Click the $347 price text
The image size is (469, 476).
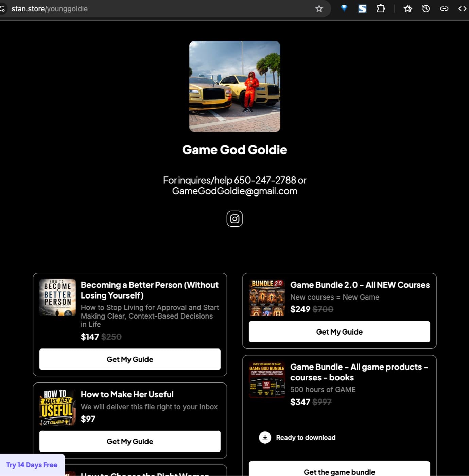pos(300,402)
